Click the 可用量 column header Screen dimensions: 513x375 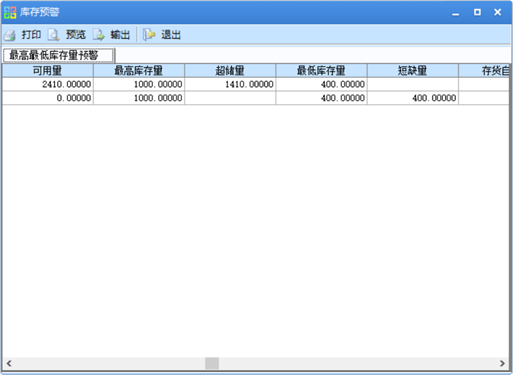(48, 71)
